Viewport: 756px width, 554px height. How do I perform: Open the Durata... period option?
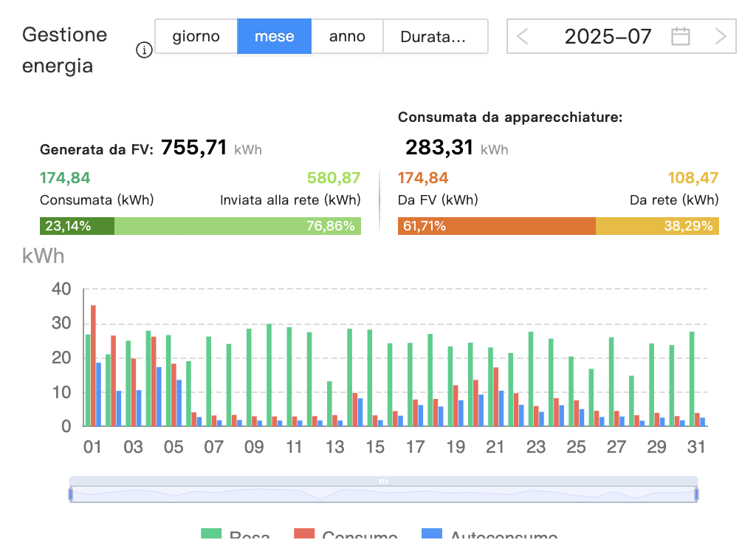(x=433, y=36)
